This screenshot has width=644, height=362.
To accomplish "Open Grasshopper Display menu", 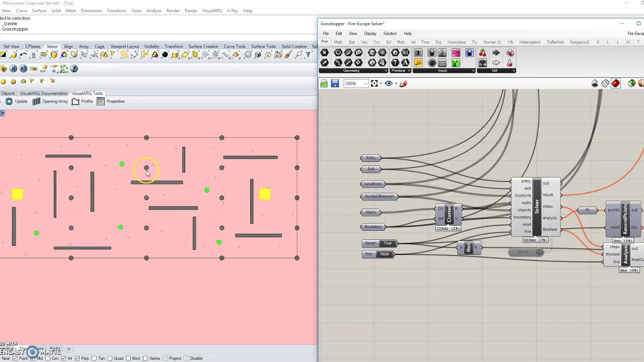I will (x=370, y=34).
